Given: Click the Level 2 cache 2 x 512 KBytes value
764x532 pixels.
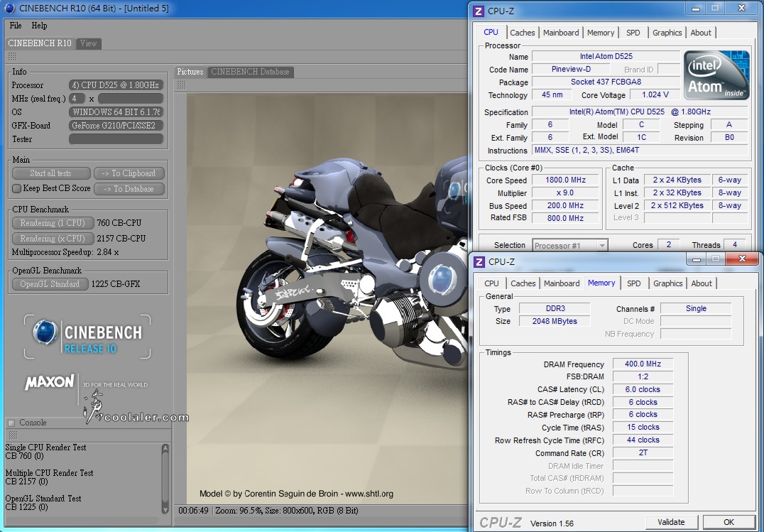Looking at the screenshot, I should coord(677,206).
